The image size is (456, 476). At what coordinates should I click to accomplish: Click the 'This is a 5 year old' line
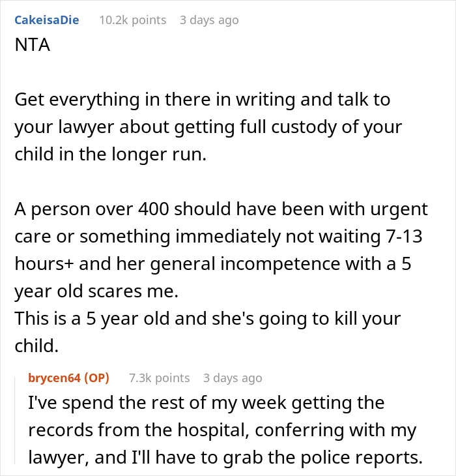(x=207, y=319)
